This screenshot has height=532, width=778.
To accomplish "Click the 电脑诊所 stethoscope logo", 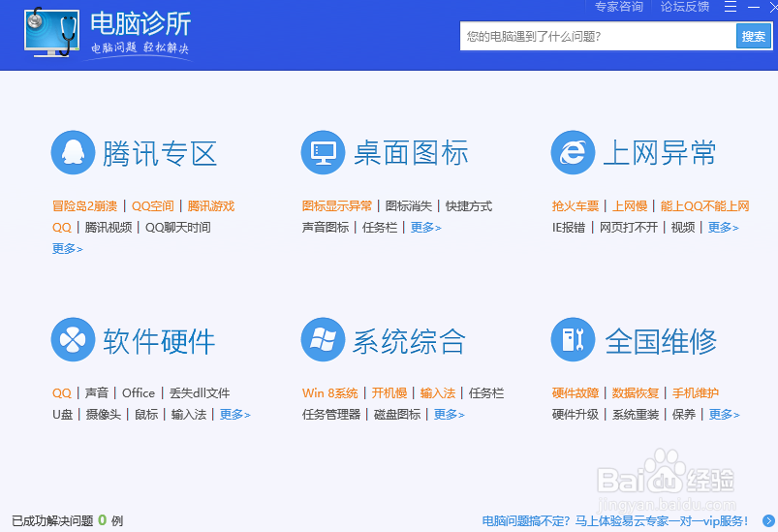I will [52, 33].
